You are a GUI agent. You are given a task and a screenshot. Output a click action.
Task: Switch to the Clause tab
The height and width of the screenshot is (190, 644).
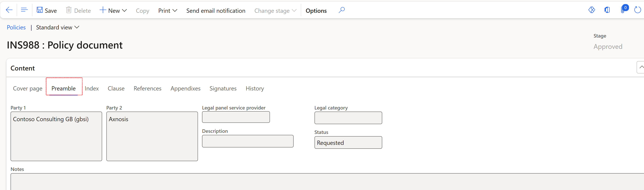click(116, 88)
